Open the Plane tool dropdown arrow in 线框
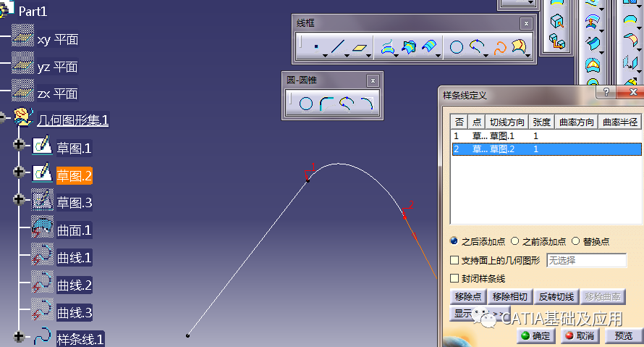 (x=369, y=56)
